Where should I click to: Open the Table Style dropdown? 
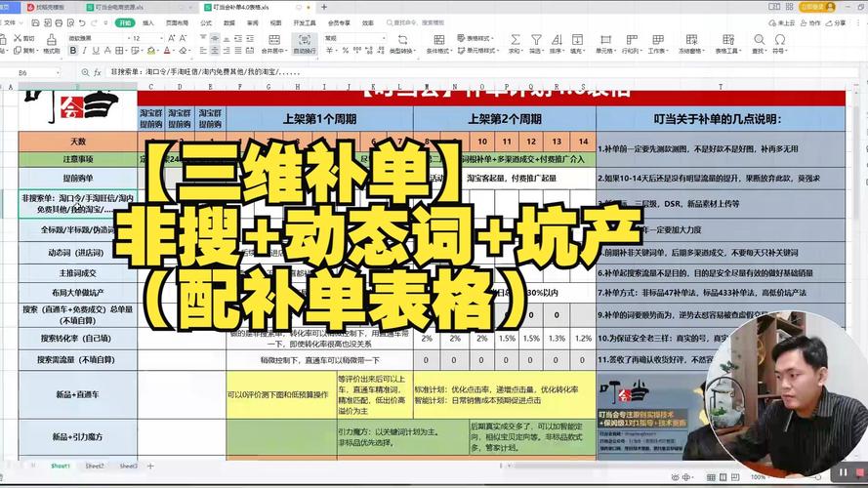476,38
